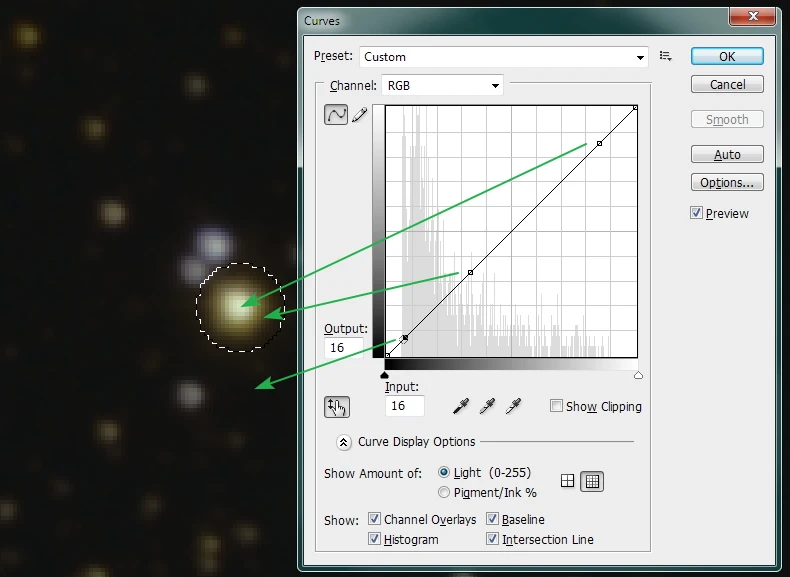Select the pencil draw curve tool
This screenshot has height=577, width=790.
coord(359,115)
